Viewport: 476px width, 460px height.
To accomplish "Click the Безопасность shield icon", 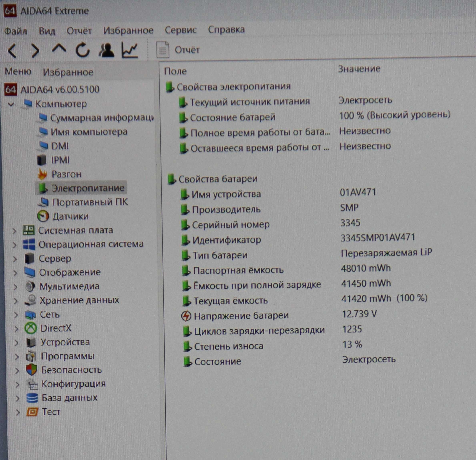I will [31, 370].
